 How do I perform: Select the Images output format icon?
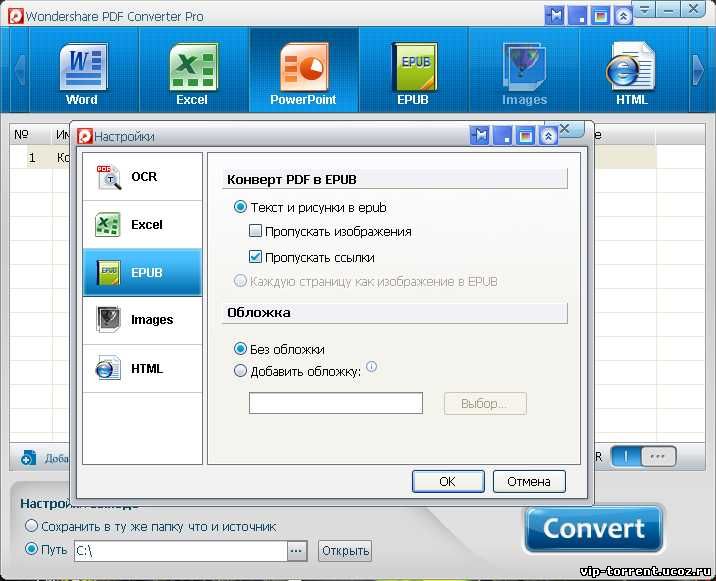524,73
